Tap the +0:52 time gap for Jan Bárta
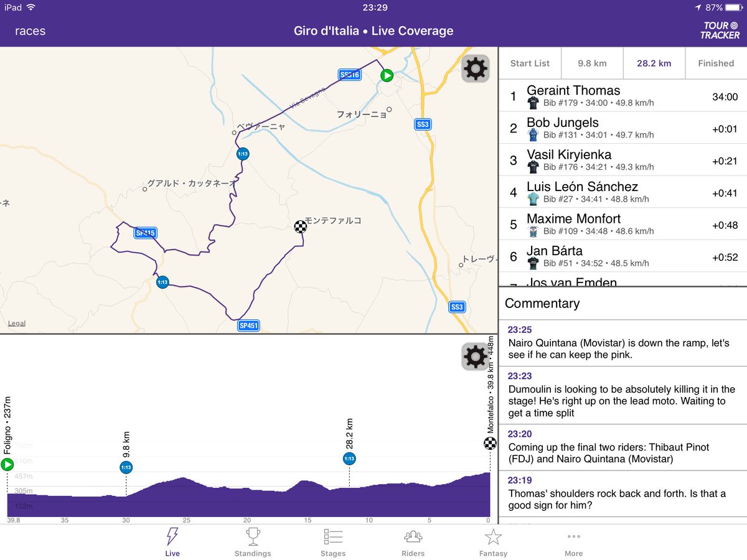Viewport: 747px width, 560px height. (725, 257)
